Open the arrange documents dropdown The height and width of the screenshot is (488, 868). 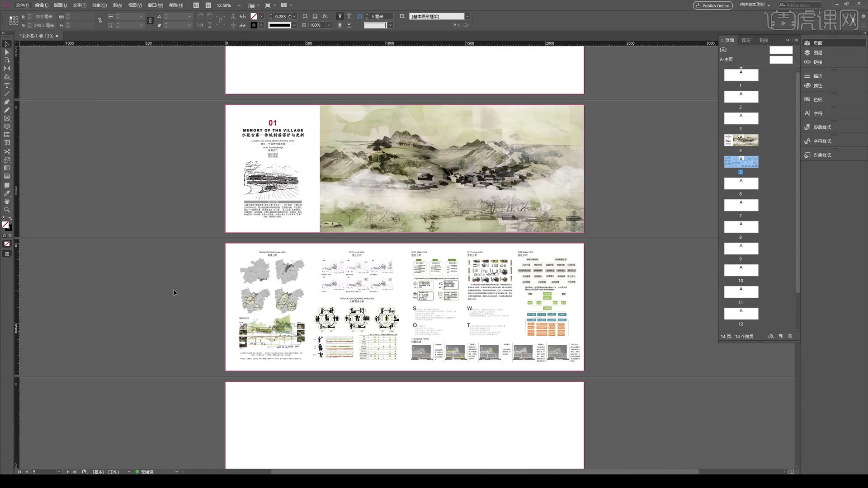coord(287,5)
